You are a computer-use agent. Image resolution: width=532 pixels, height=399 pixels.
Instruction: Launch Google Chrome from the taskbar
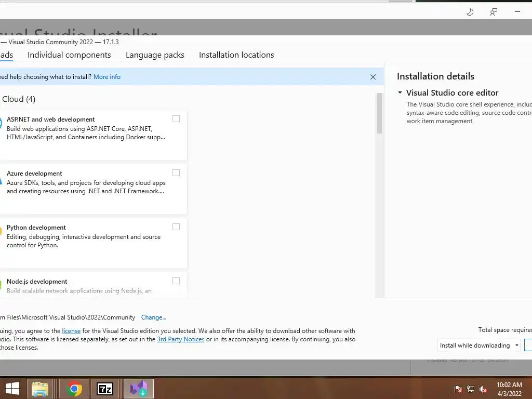[x=74, y=389]
